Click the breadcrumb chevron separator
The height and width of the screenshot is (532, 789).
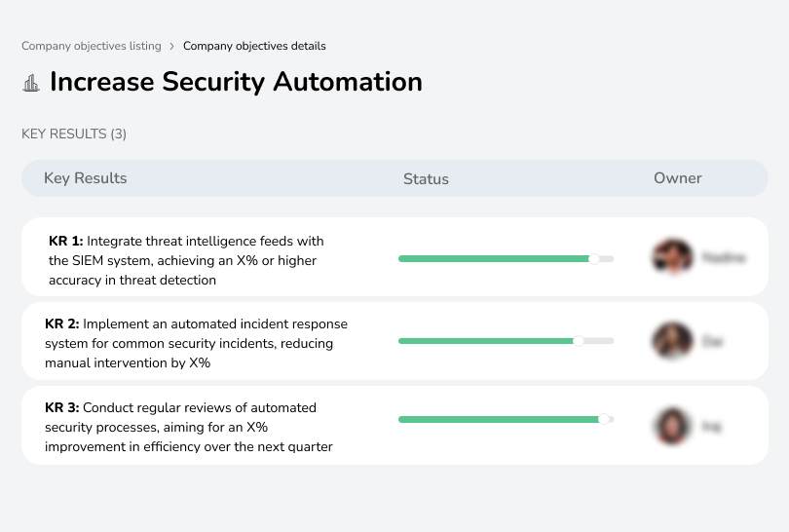point(172,47)
